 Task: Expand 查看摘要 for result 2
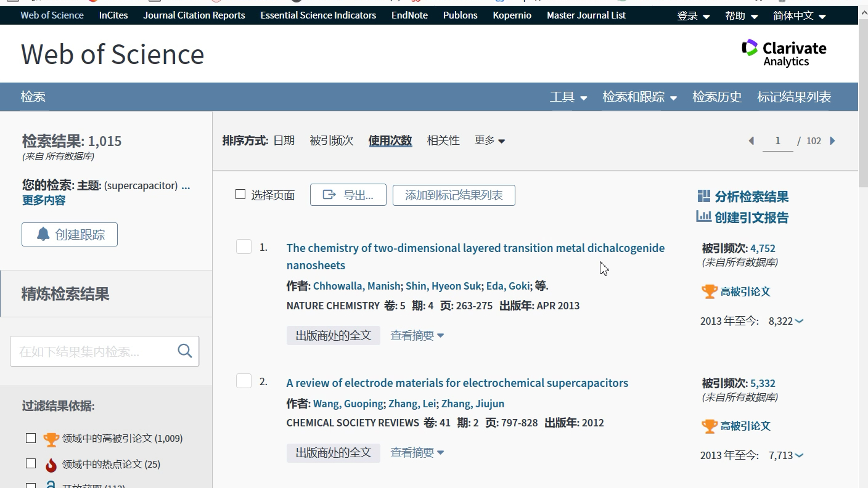point(417,452)
